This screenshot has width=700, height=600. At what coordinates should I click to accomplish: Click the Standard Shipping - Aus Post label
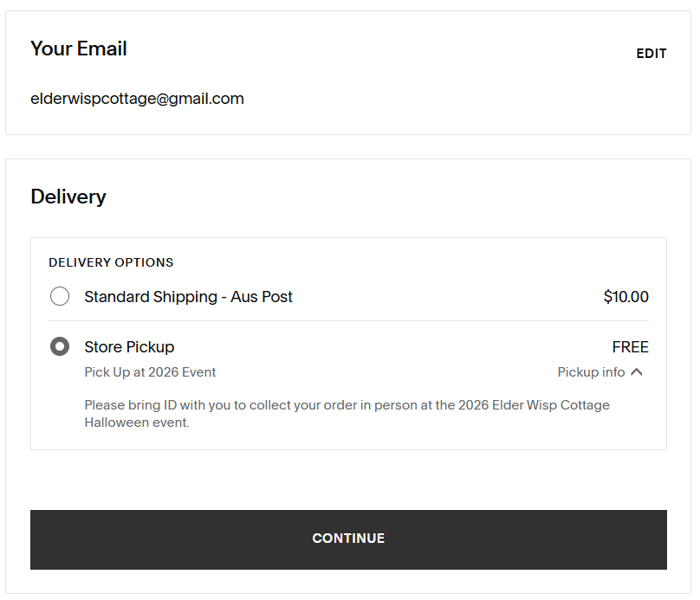pyautogui.click(x=188, y=297)
